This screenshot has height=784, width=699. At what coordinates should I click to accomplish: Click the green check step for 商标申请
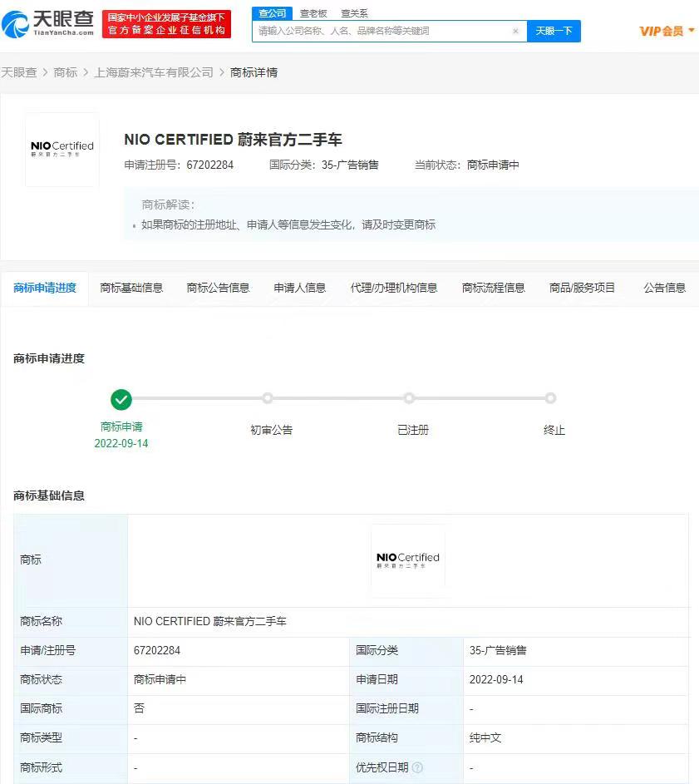pyautogui.click(x=121, y=399)
